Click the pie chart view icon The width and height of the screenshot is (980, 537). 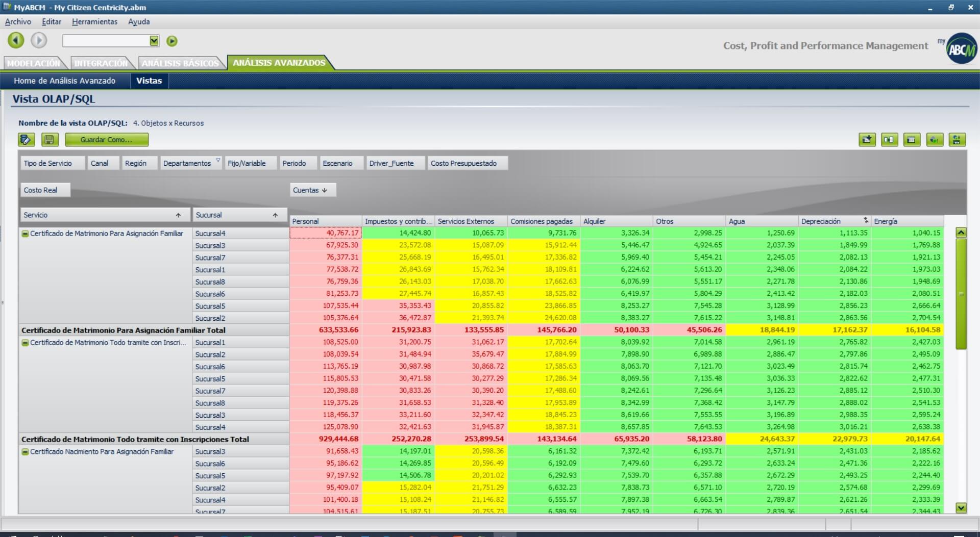click(x=935, y=139)
